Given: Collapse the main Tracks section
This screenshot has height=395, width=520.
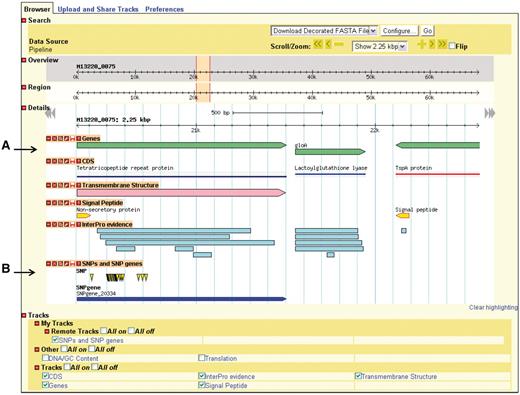Looking at the screenshot, I should tap(24, 315).
